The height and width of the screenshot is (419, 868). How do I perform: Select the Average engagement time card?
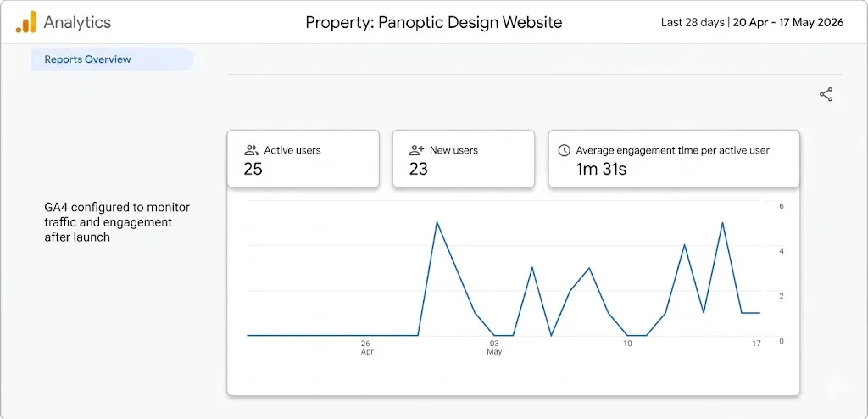pyautogui.click(x=674, y=159)
